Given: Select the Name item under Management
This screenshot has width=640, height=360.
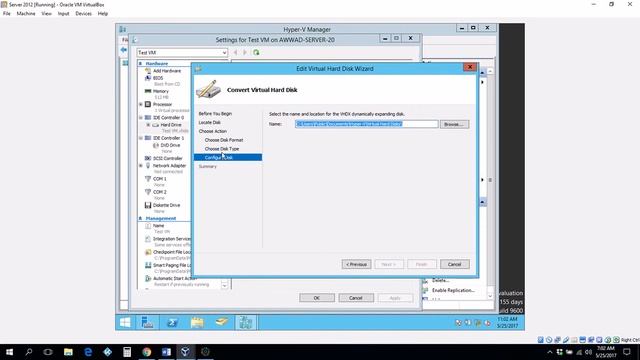Looking at the screenshot, I should (x=158, y=226).
